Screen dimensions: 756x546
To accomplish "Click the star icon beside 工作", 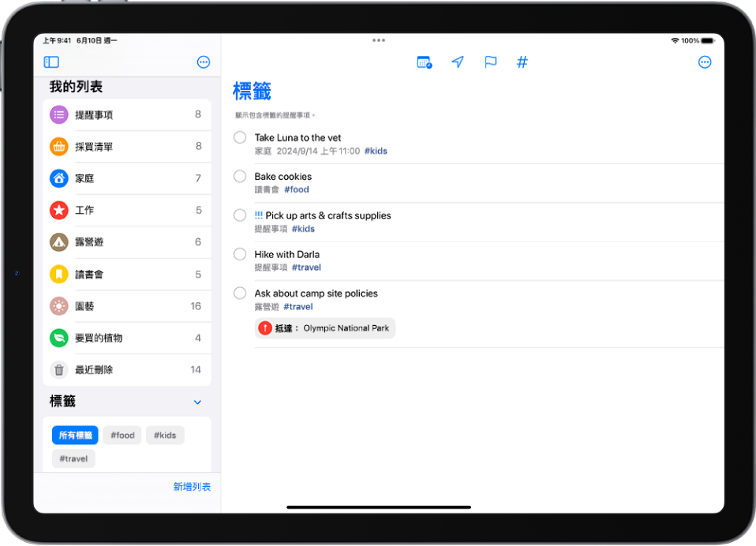I will [x=58, y=210].
